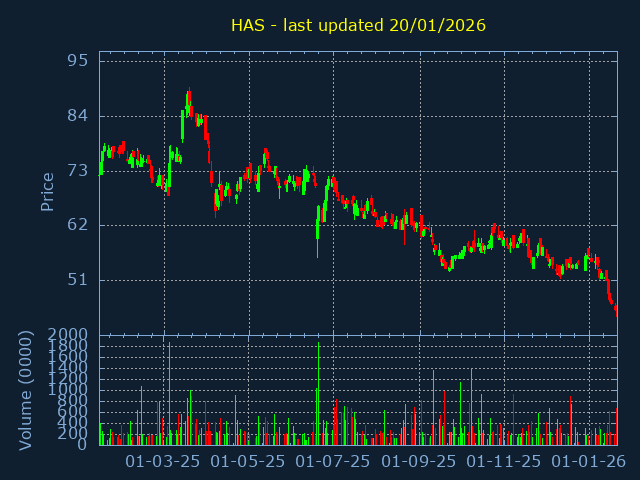Click the 'Volume (0000)' axis label
Viewport: 640px width, 480px height.
pyautogui.click(x=26, y=388)
